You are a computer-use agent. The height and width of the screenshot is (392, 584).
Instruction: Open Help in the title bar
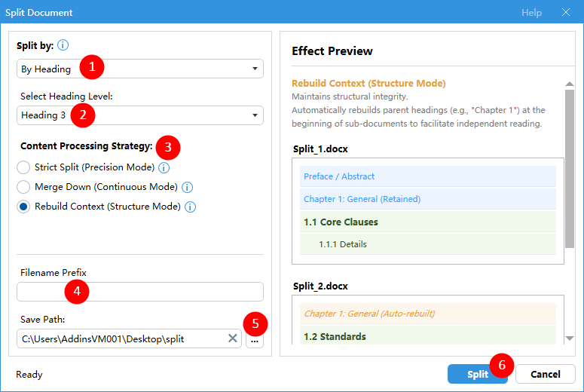[x=531, y=12]
